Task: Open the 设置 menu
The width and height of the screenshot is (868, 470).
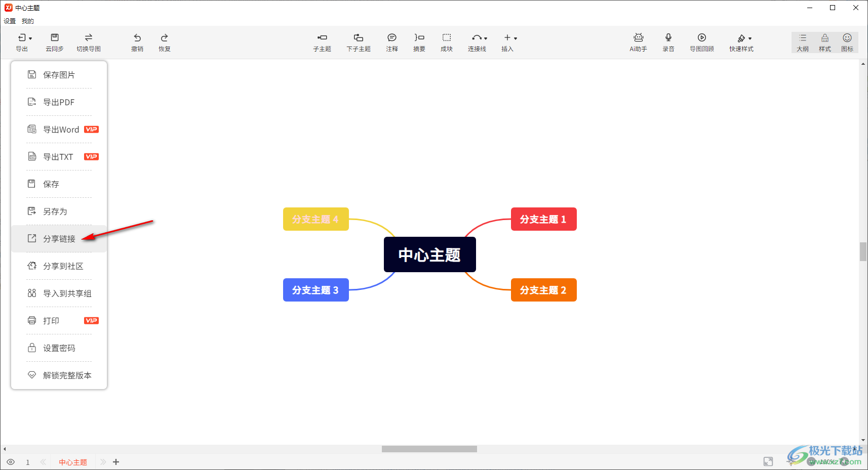Action: (10, 21)
